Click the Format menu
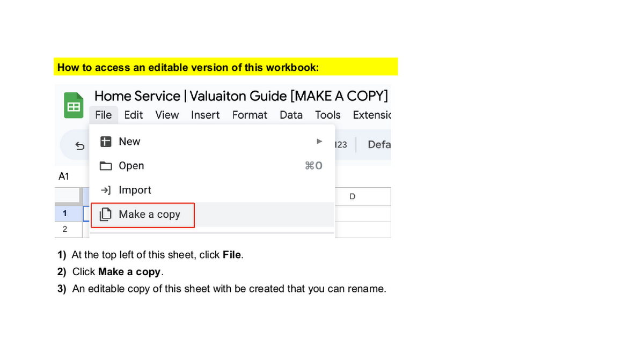Image resolution: width=644 pixels, height=338 pixels. (x=250, y=115)
